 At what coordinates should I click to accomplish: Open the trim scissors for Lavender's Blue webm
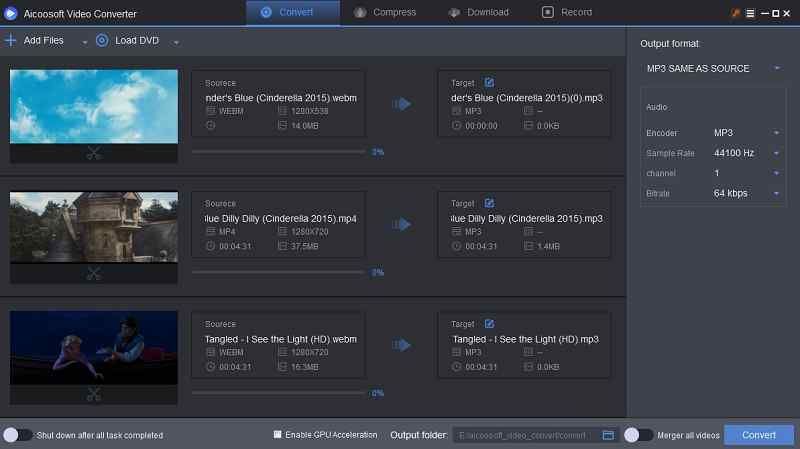point(93,153)
